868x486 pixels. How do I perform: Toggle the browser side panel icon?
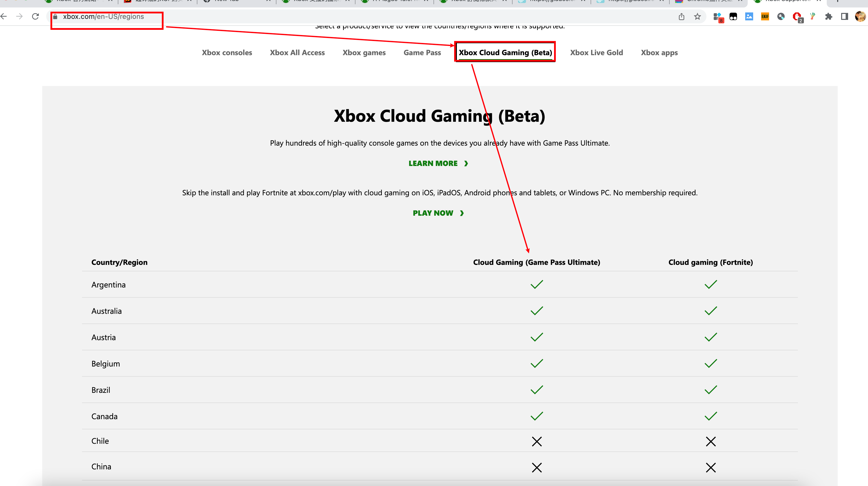coord(844,16)
